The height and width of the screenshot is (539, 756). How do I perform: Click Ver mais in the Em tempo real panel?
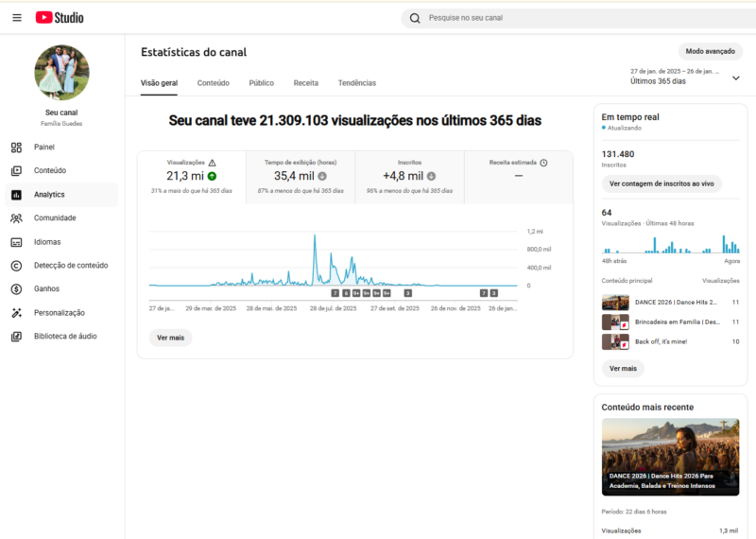(x=623, y=368)
